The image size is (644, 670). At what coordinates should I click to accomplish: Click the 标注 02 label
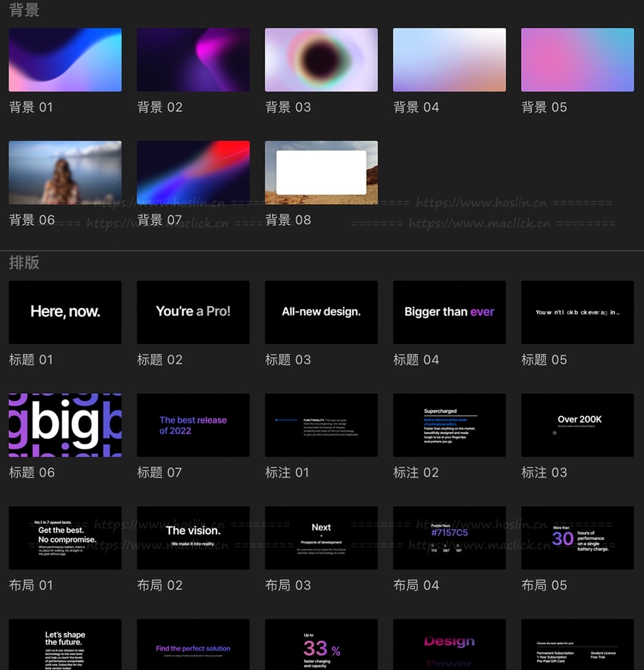pos(416,472)
